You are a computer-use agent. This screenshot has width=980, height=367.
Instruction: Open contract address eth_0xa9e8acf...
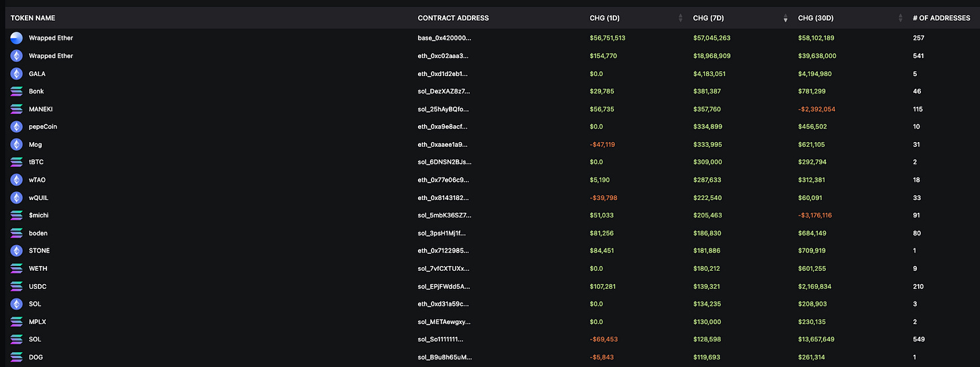coord(443,127)
